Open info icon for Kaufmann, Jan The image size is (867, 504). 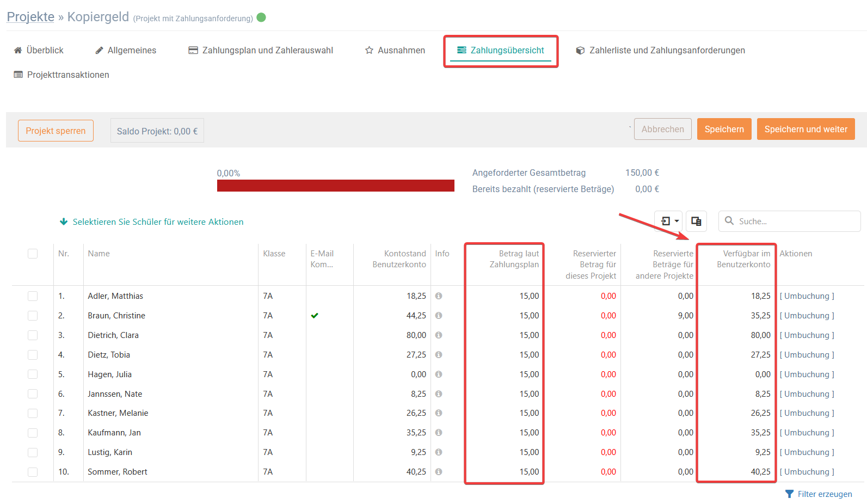439,433
